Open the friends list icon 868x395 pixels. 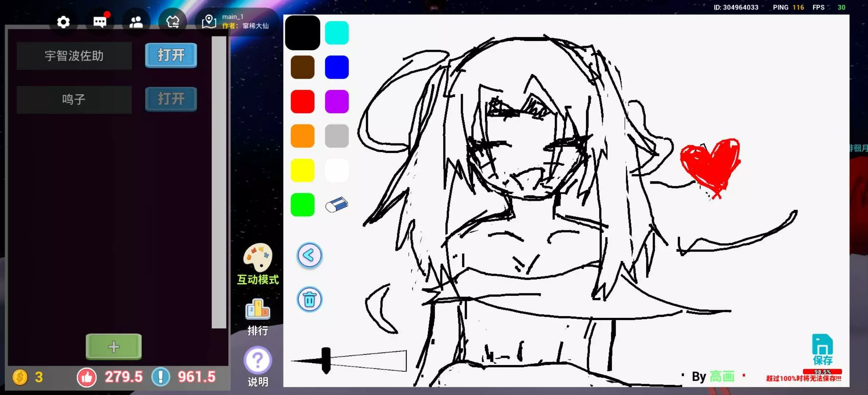(136, 22)
